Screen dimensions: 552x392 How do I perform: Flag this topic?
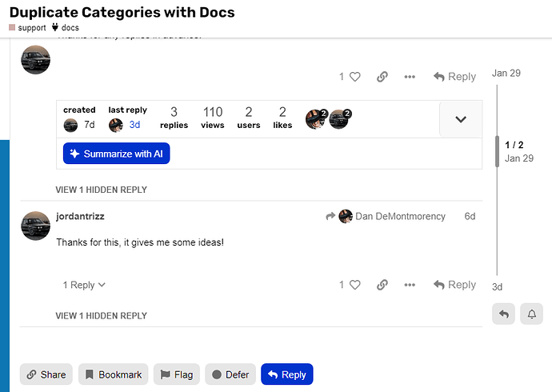tap(177, 374)
